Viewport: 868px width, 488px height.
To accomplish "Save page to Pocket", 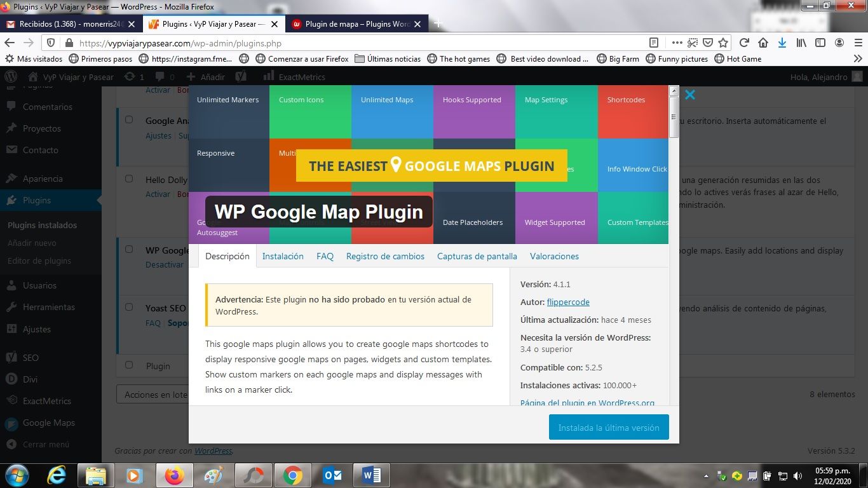I will pos(707,43).
